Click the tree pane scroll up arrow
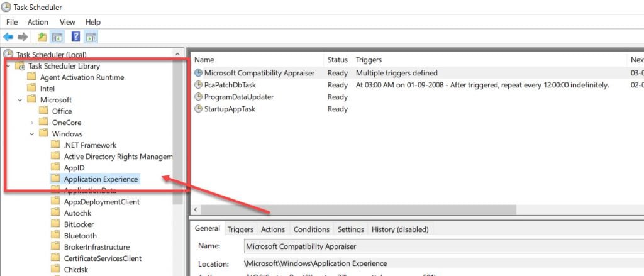The height and width of the screenshot is (276, 644). [177, 54]
